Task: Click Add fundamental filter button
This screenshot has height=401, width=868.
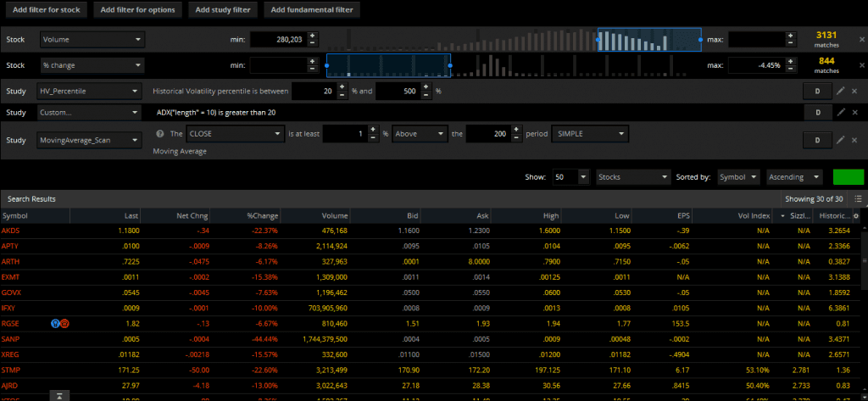Action: click(x=312, y=10)
